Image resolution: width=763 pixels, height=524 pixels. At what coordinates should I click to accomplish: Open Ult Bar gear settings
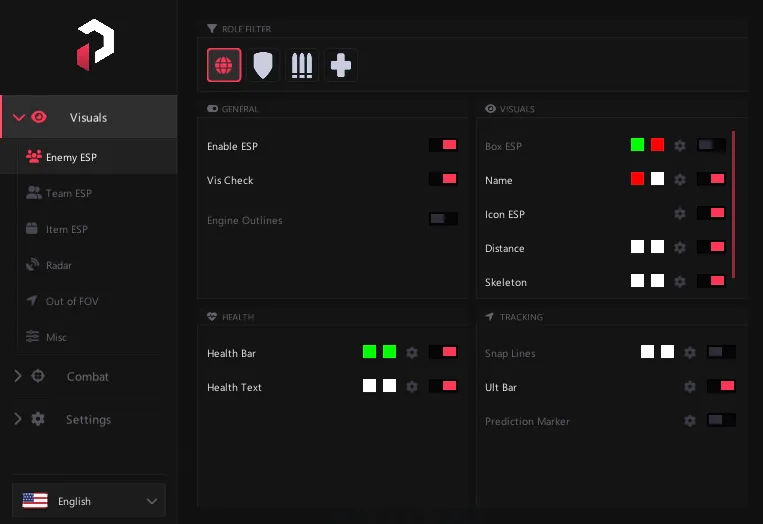690,387
